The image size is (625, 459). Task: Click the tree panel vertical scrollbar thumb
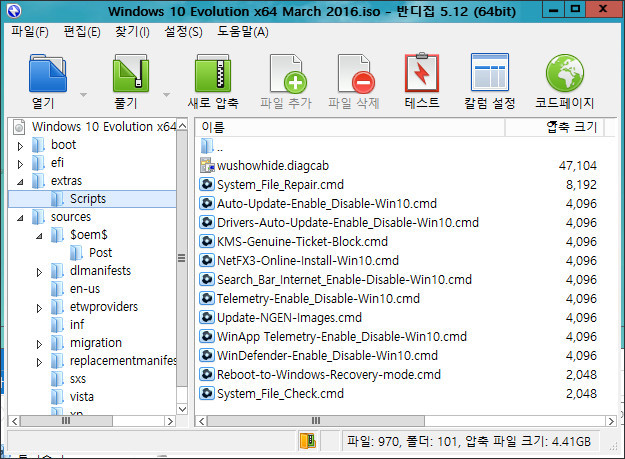[182, 258]
